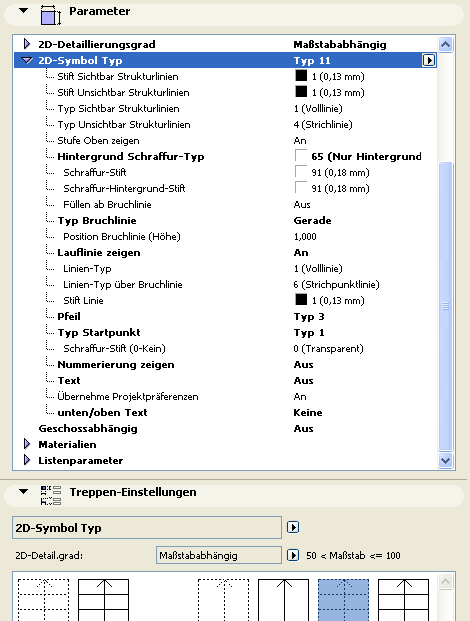The image size is (470, 621).
Task: Select the Stift Linie row label
Action: click(x=83, y=301)
